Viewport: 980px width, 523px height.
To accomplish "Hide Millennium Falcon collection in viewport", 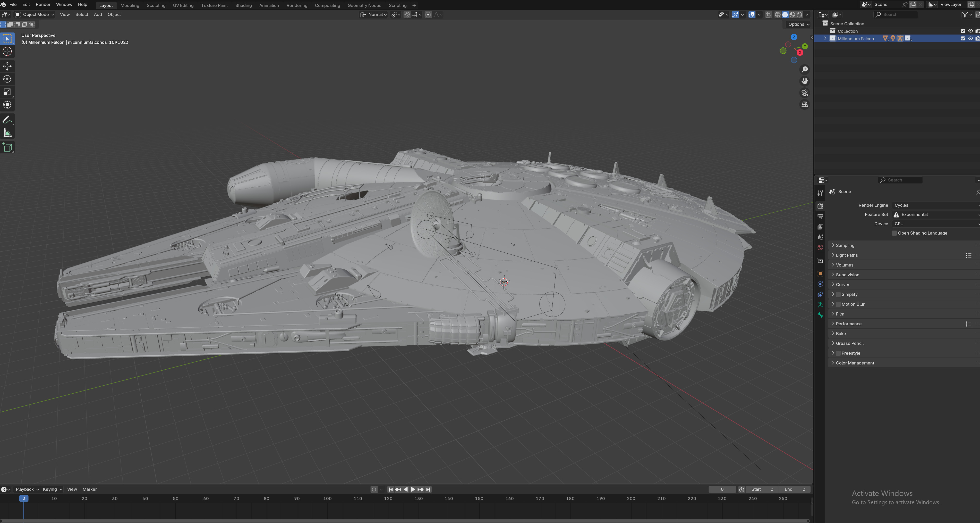I will 970,38.
